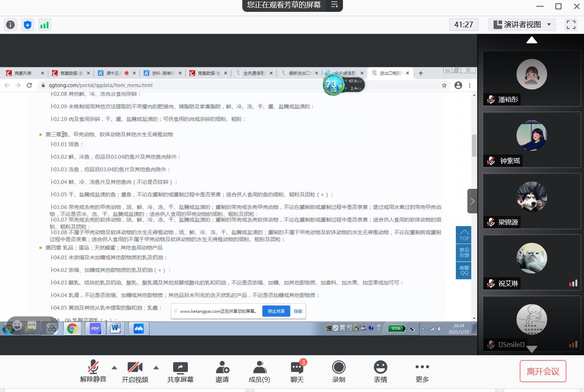Open the chat panel
The image size is (584, 392).
tap(297, 371)
